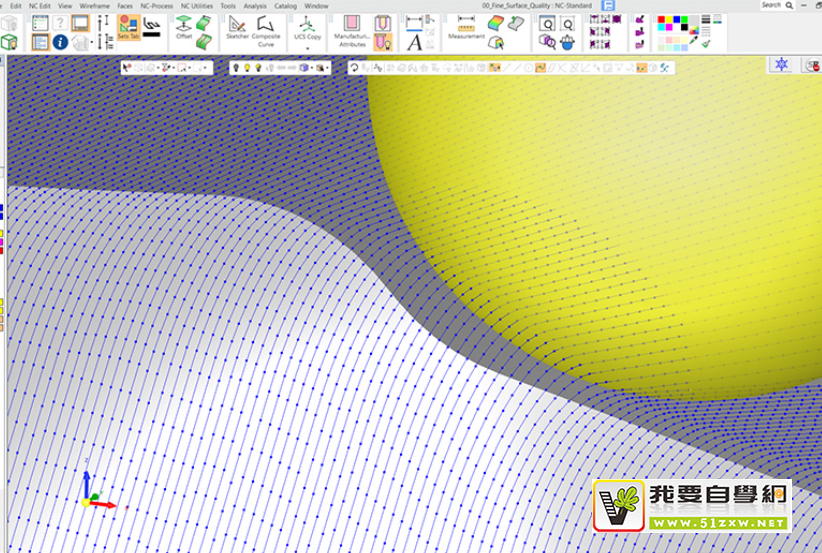The image size is (822, 553).
Task: Click the Search button
Action: tap(771, 5)
